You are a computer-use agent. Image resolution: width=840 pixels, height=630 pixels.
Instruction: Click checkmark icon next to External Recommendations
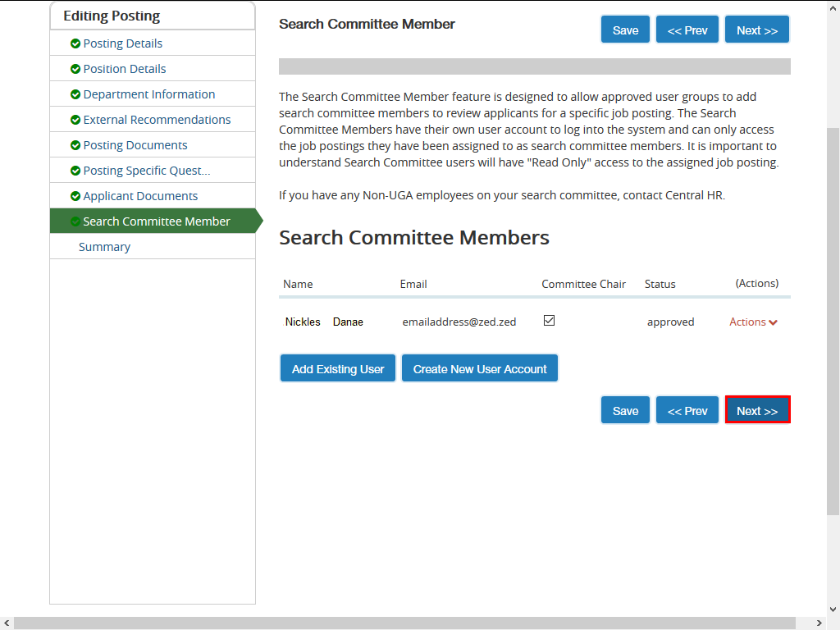coord(75,120)
